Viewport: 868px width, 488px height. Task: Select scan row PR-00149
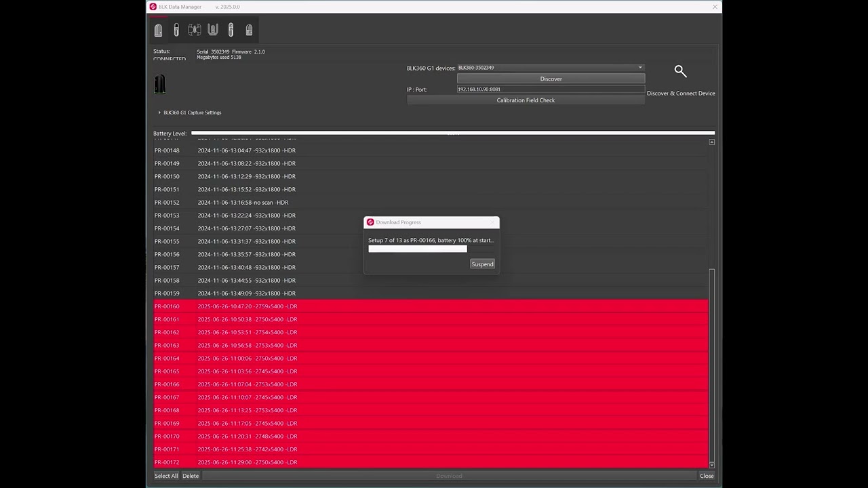[x=431, y=163]
